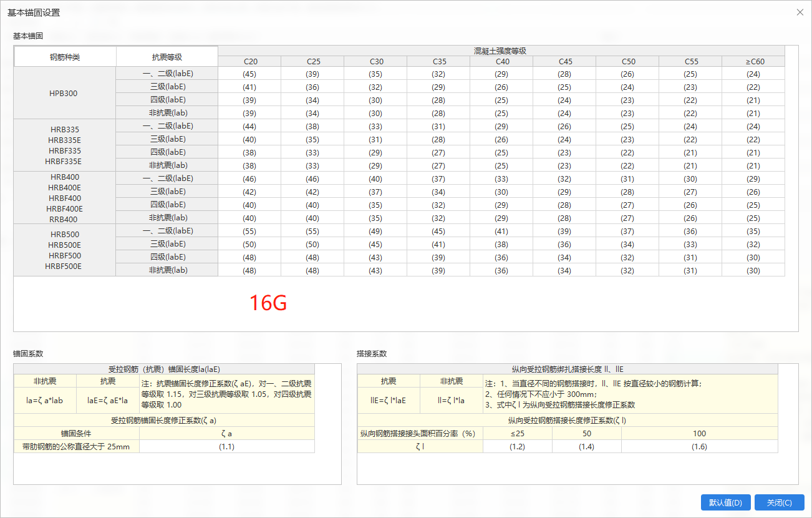The image size is (812, 518).
Task: Click 受拉钢筋锚固长度修正系数(ζ a) heading
Action: pyautogui.click(x=165, y=420)
